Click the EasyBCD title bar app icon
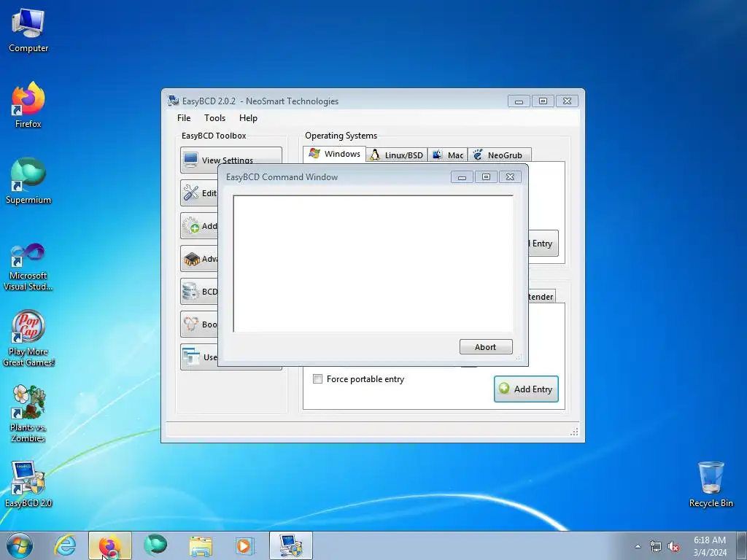747x560 pixels. coord(174,101)
